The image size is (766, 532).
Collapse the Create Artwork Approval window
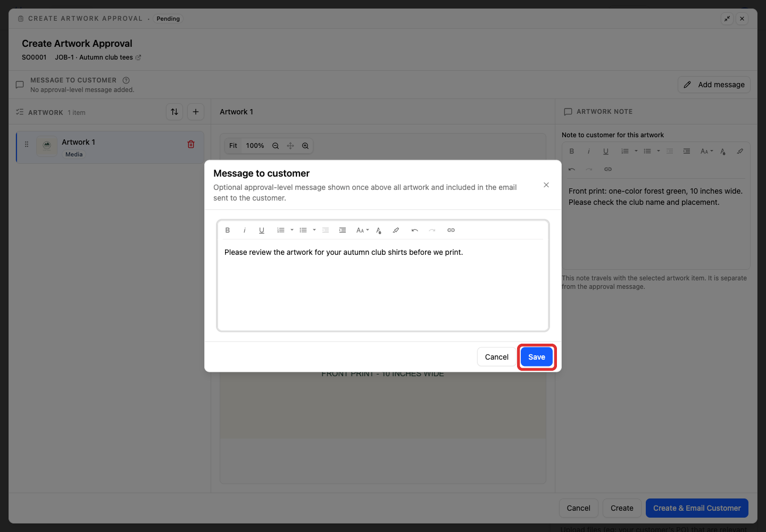click(727, 19)
